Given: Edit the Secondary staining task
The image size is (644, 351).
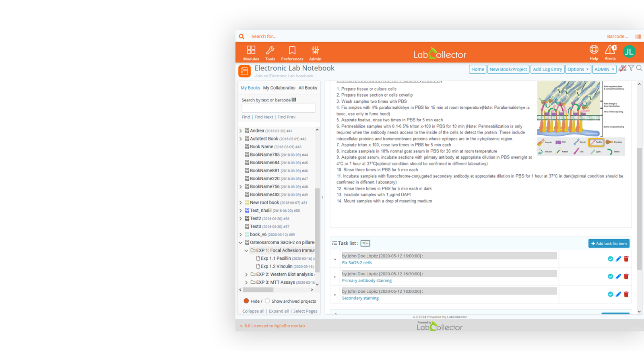Looking at the screenshot, I should click(x=618, y=294).
